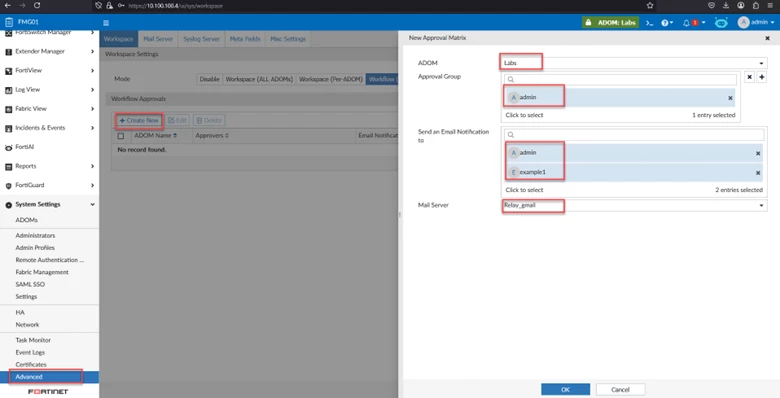Expand Extender Manager menu
Image resolution: width=780 pixels, height=398 pixels.
49,51
